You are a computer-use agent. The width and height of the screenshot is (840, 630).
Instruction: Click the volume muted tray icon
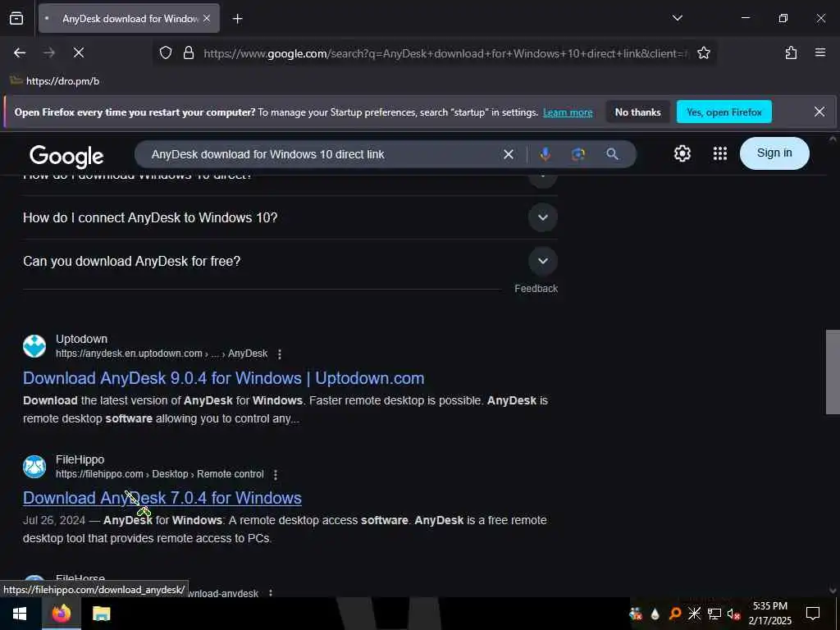(734, 614)
